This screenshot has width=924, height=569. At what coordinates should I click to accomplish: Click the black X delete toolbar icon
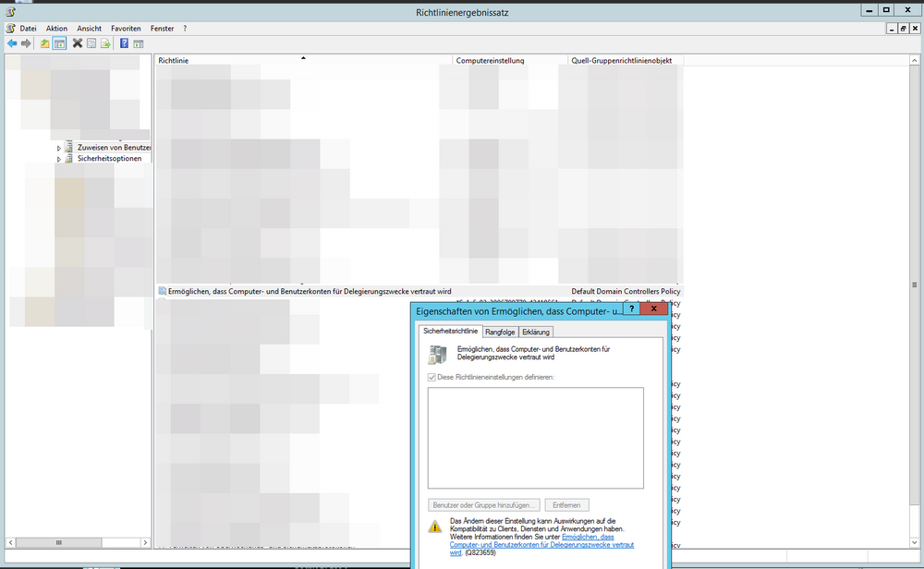pyautogui.click(x=78, y=43)
